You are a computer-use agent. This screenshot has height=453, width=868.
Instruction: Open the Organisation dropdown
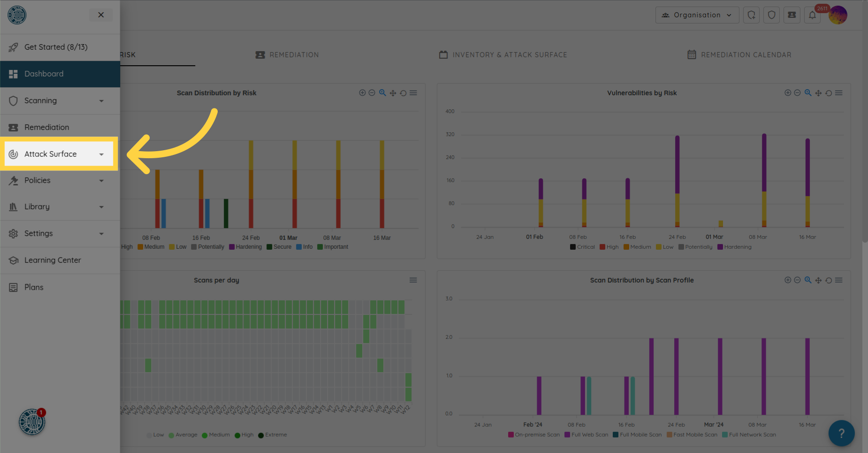[697, 15]
